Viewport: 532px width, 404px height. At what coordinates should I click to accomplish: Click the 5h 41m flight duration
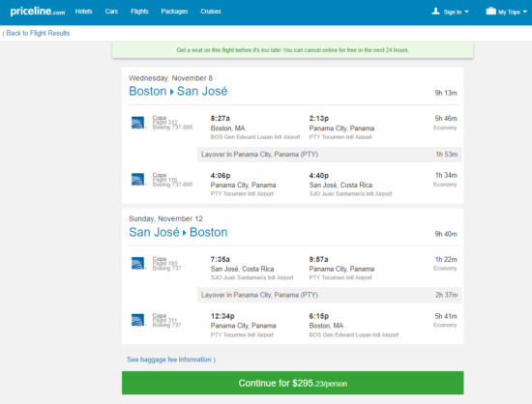446,316
